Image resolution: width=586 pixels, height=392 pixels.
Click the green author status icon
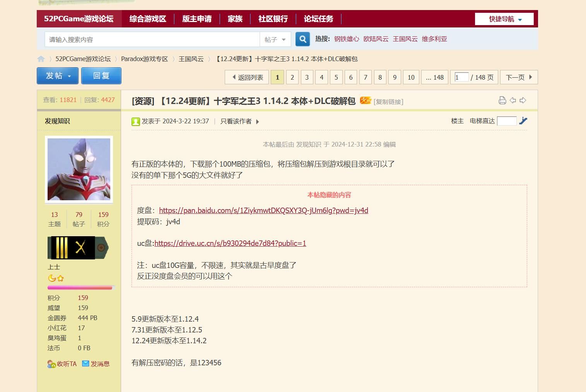pyautogui.click(x=135, y=122)
